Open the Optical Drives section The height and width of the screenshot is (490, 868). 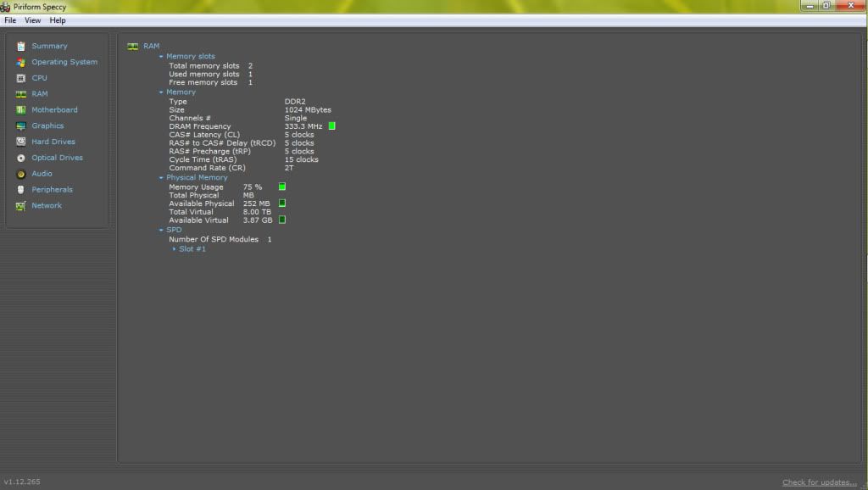pos(57,158)
